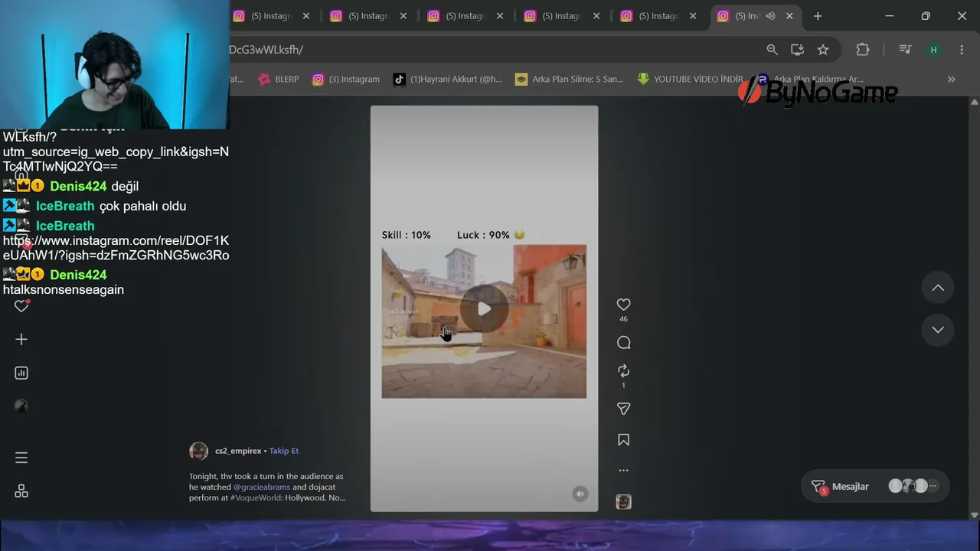Open the browser Extensions puzzle icon
980x551 pixels.
pyautogui.click(x=863, y=50)
